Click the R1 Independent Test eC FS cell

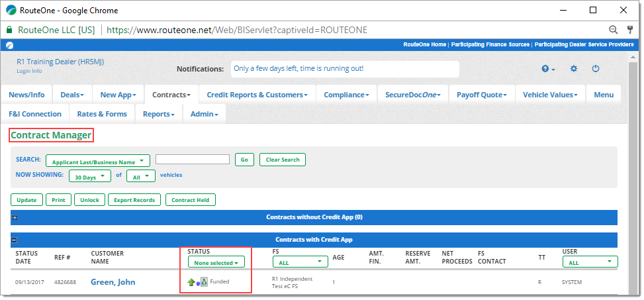pyautogui.click(x=292, y=282)
